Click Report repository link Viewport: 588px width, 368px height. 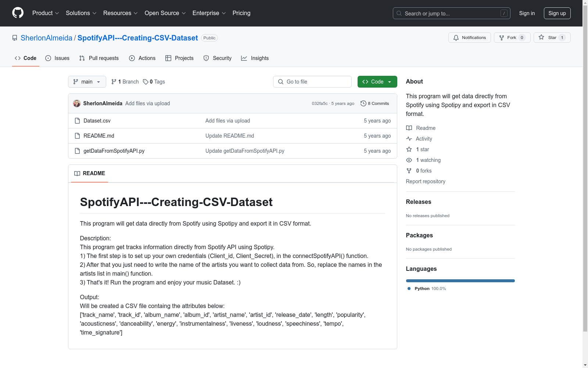coord(426,181)
